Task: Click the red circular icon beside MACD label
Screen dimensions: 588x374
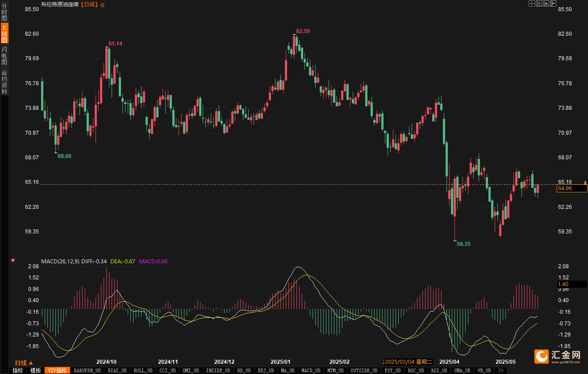Action: (13, 260)
